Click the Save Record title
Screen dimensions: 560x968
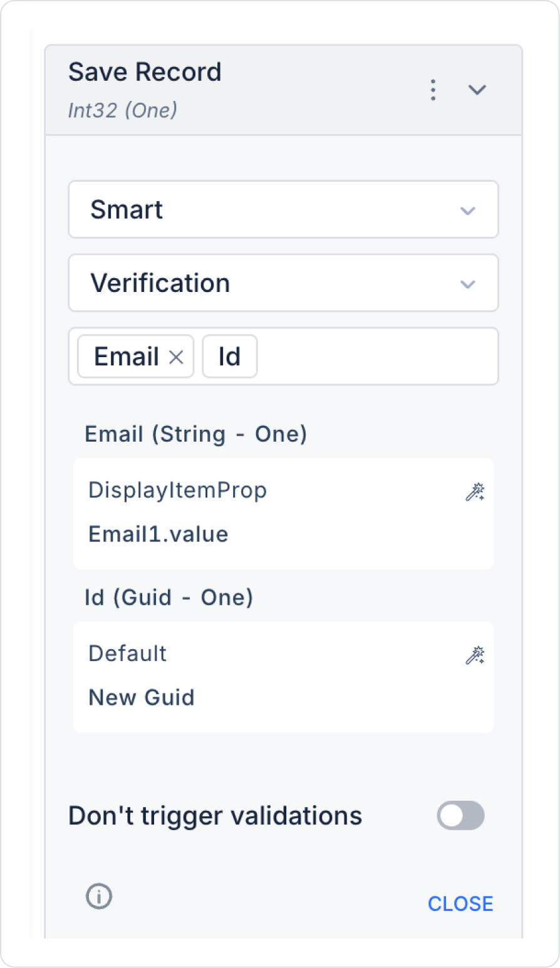(x=145, y=73)
